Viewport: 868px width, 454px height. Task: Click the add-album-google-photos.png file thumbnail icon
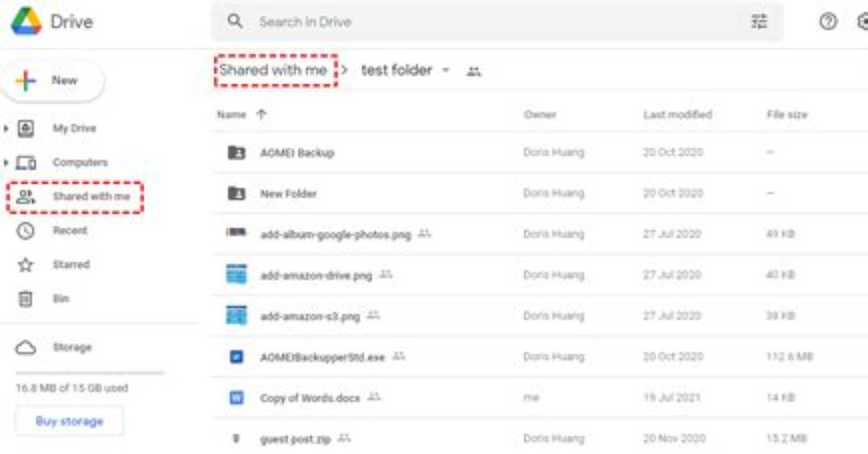(236, 234)
